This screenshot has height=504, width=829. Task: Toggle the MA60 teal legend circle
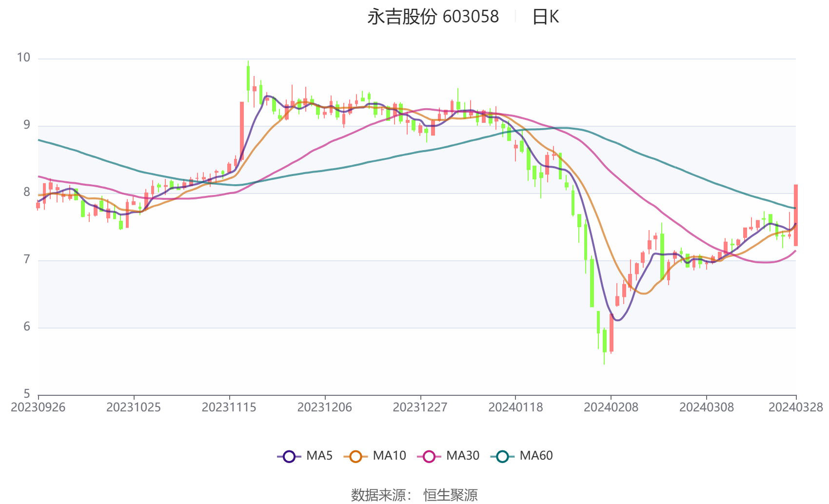point(502,456)
